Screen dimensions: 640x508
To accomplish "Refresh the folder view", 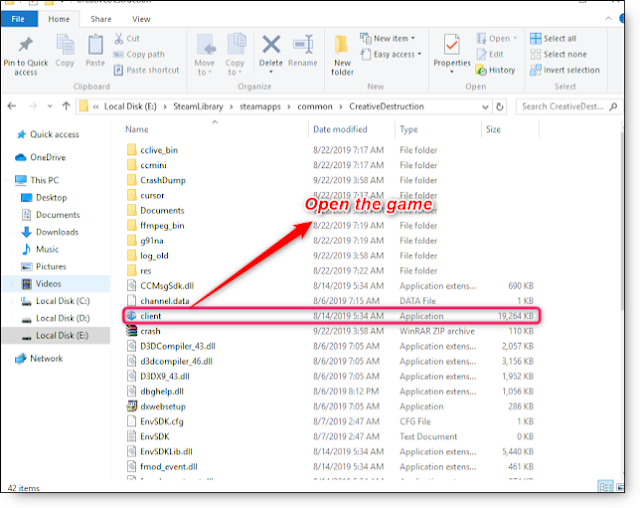I will click(x=500, y=107).
